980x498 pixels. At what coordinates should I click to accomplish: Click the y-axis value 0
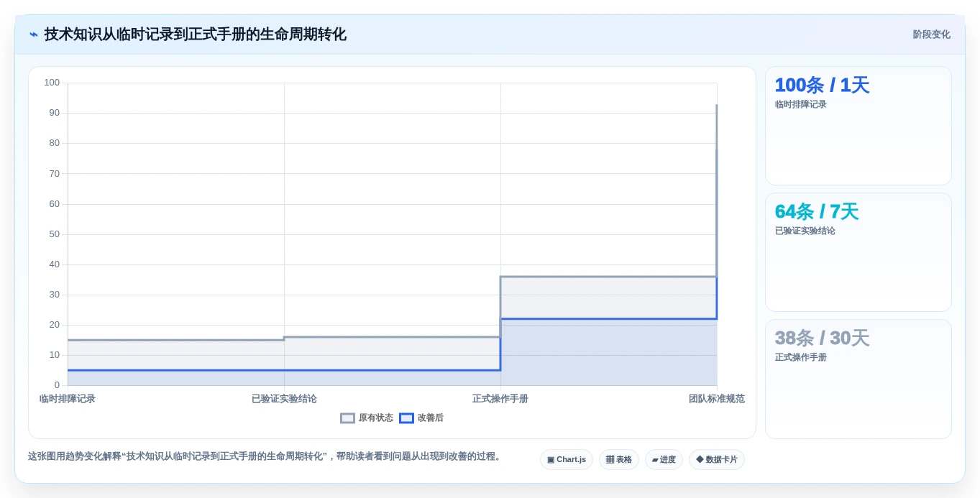point(57,385)
